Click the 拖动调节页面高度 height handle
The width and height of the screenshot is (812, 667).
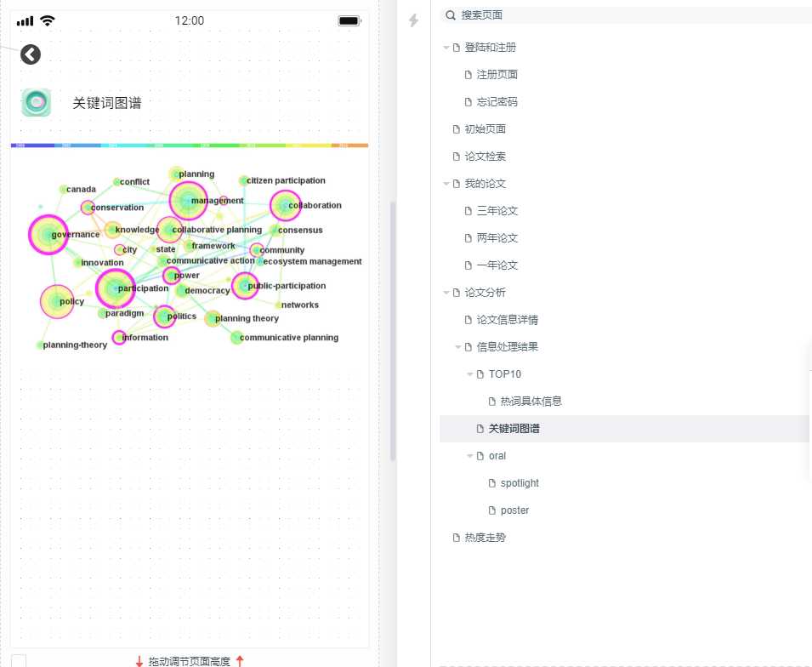pos(190,661)
